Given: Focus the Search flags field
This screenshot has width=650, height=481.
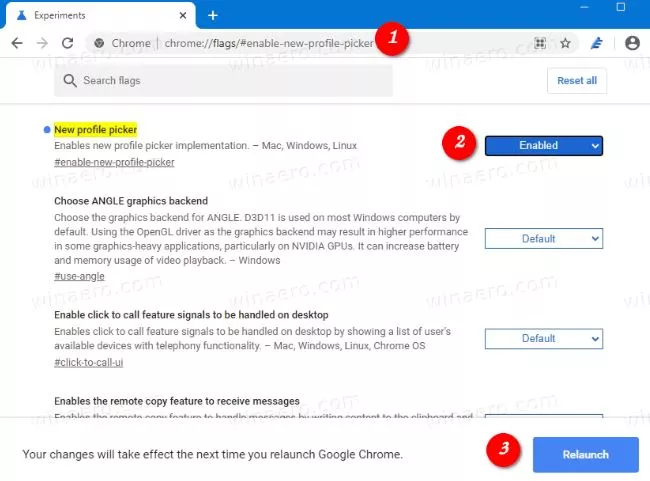Looking at the screenshot, I should click(223, 80).
